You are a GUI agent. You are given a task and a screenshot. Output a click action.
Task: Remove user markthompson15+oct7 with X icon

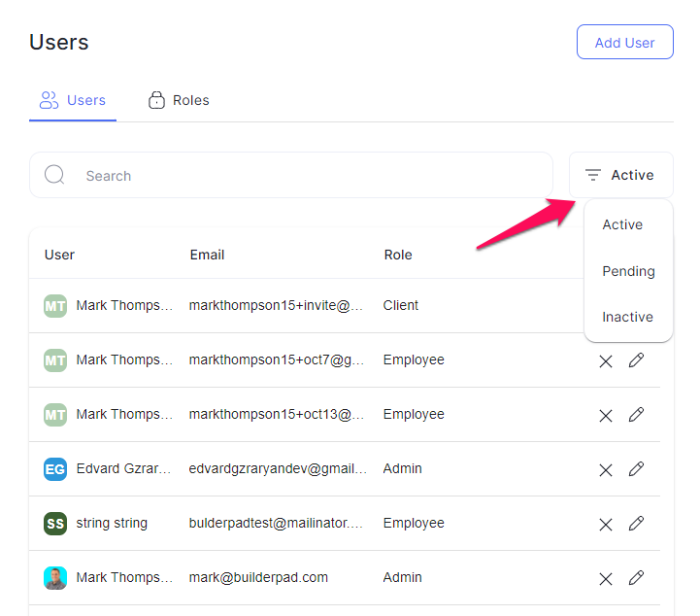606,360
